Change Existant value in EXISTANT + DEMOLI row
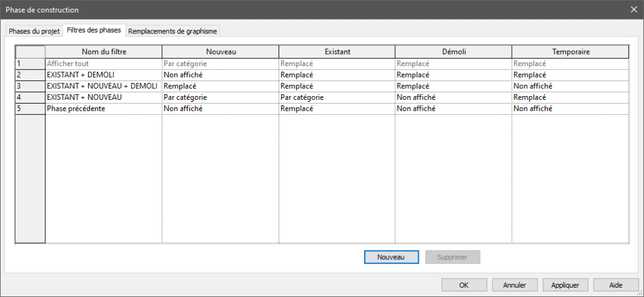 click(x=336, y=75)
